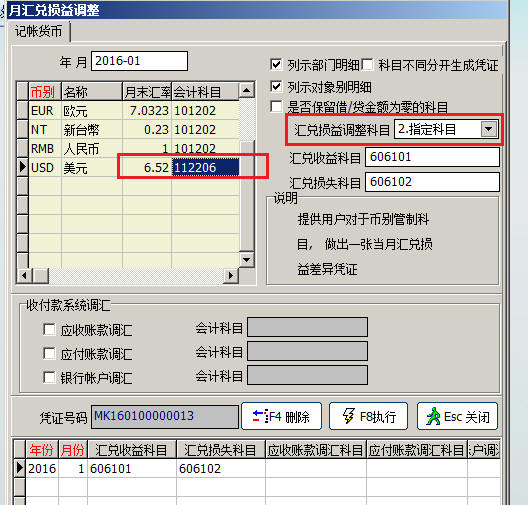Click the 名称 column header
The image size is (528, 505).
point(92,92)
